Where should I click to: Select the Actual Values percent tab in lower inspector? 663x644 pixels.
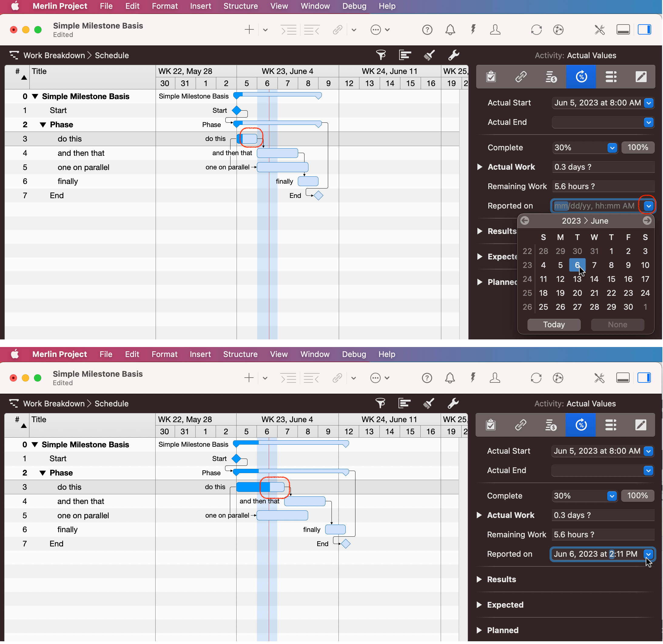[581, 425]
